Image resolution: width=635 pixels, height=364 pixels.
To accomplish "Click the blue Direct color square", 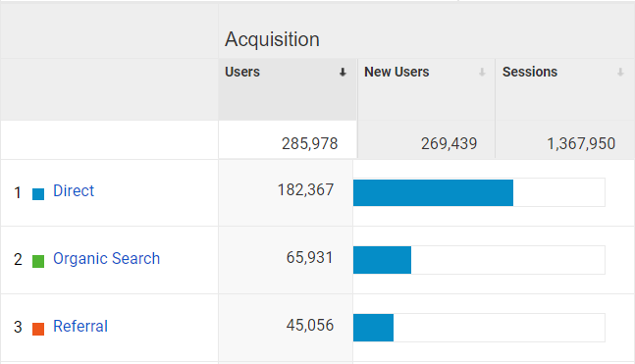I will click(38, 194).
